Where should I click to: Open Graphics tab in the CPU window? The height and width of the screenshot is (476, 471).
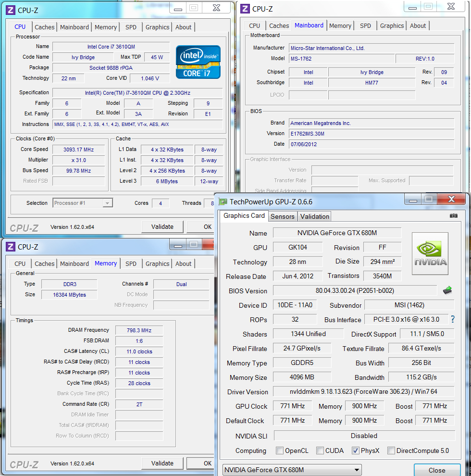157,27
